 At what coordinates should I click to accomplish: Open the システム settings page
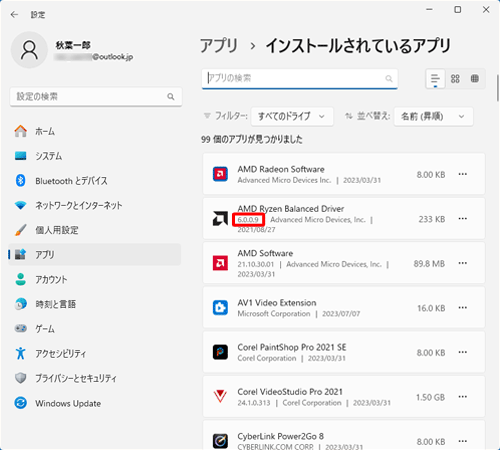(x=95, y=156)
